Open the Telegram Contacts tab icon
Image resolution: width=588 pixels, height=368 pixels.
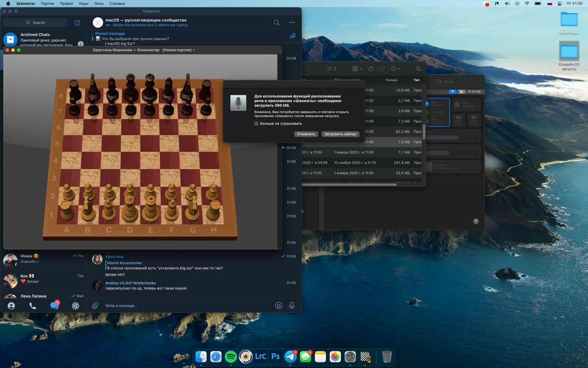coord(11,305)
